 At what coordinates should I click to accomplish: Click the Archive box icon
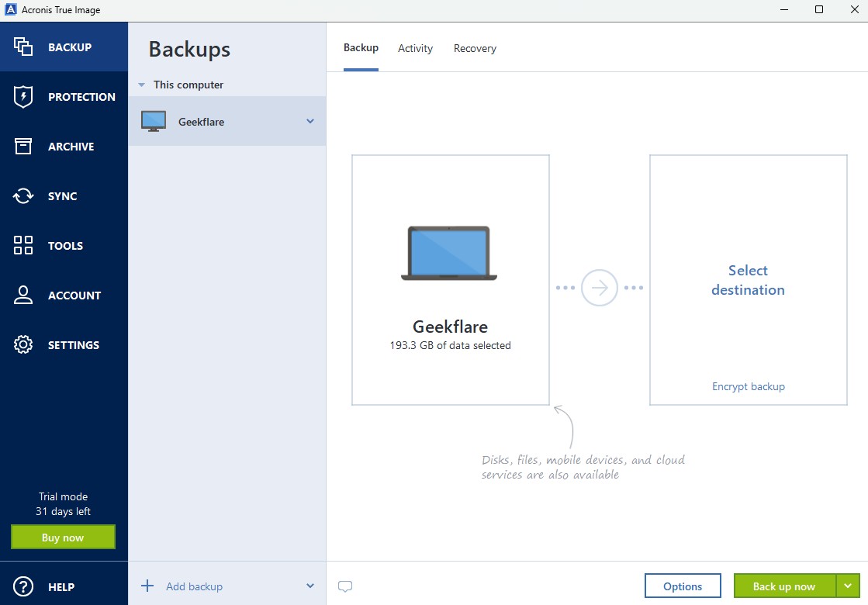(x=23, y=146)
